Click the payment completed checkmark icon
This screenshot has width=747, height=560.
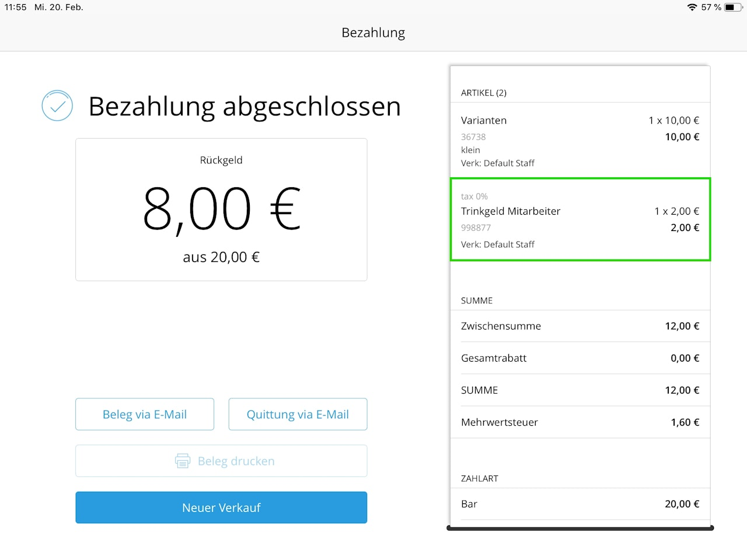57,106
